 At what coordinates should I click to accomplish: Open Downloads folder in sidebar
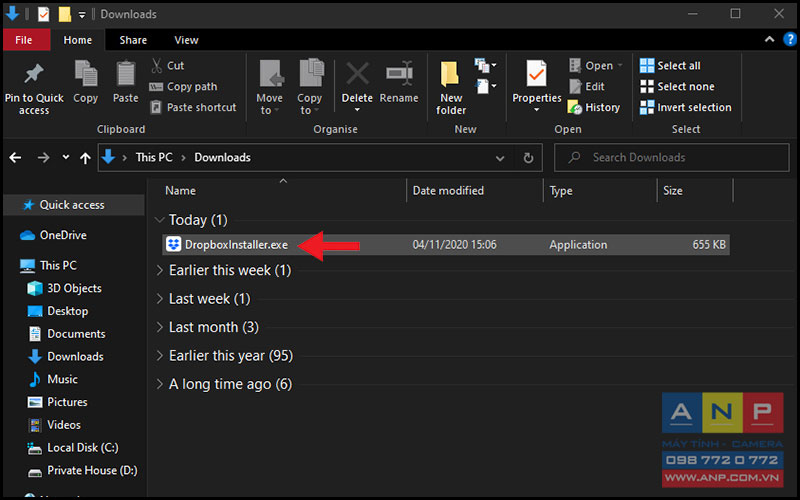(65, 357)
